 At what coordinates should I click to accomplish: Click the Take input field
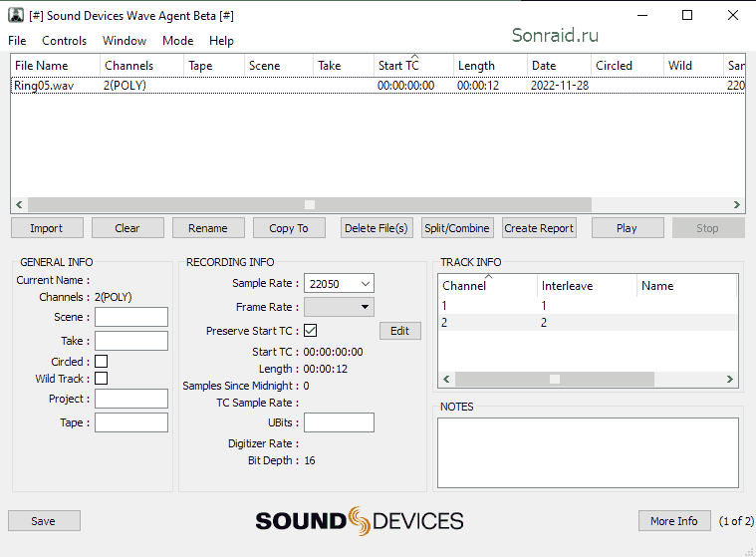(x=131, y=341)
